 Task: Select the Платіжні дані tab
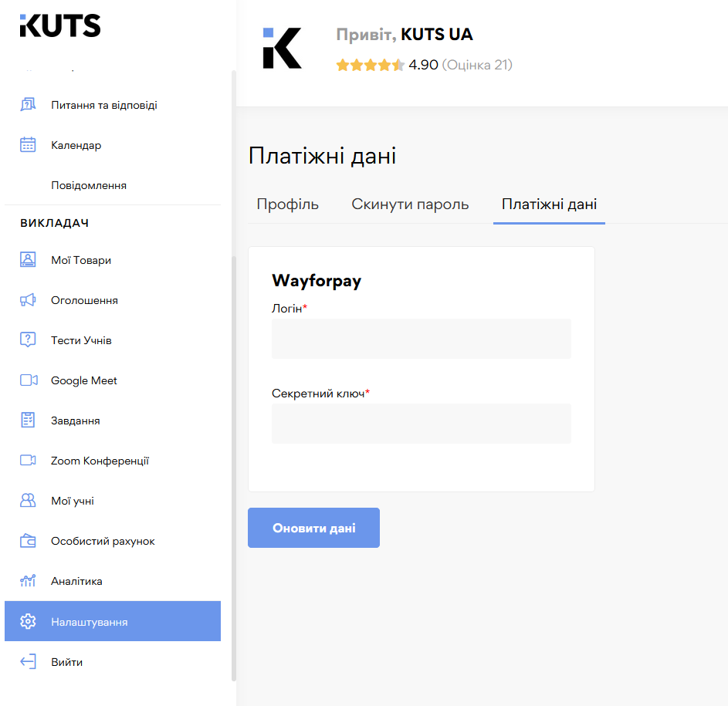point(549,204)
